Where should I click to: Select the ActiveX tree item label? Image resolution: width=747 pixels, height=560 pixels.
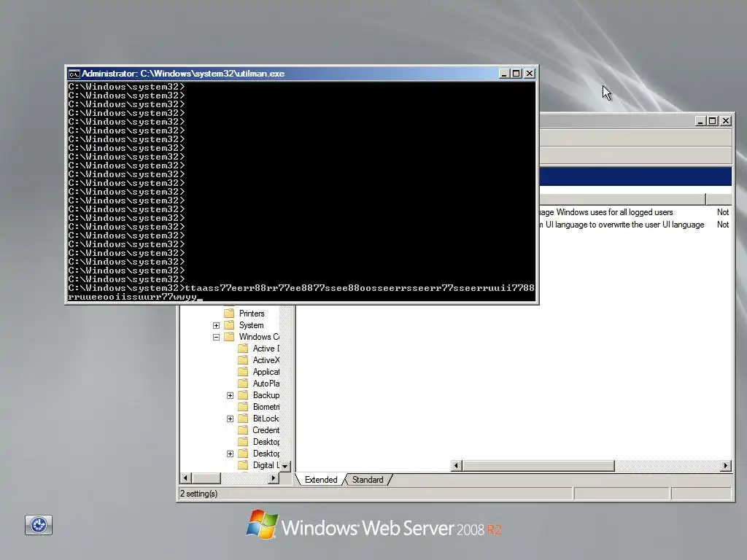266,360
